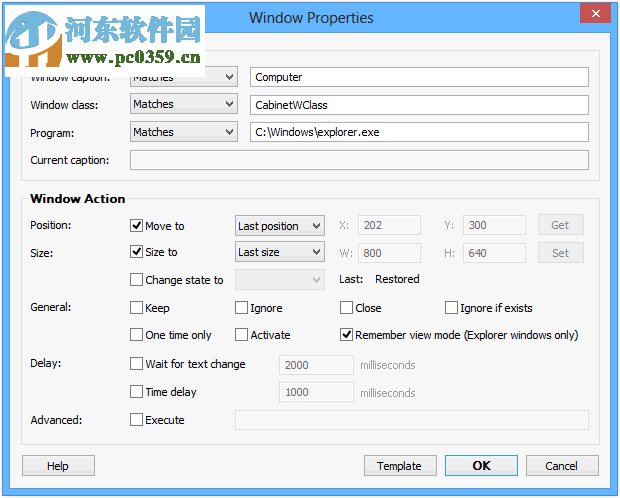Click the Cancel button
The image size is (620, 498).
562,466
